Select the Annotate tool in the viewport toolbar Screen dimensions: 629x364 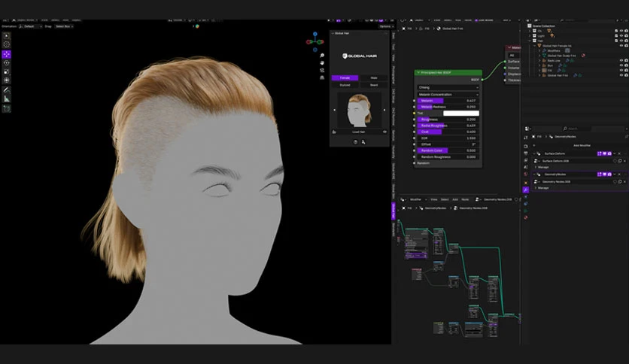pyautogui.click(x=7, y=90)
